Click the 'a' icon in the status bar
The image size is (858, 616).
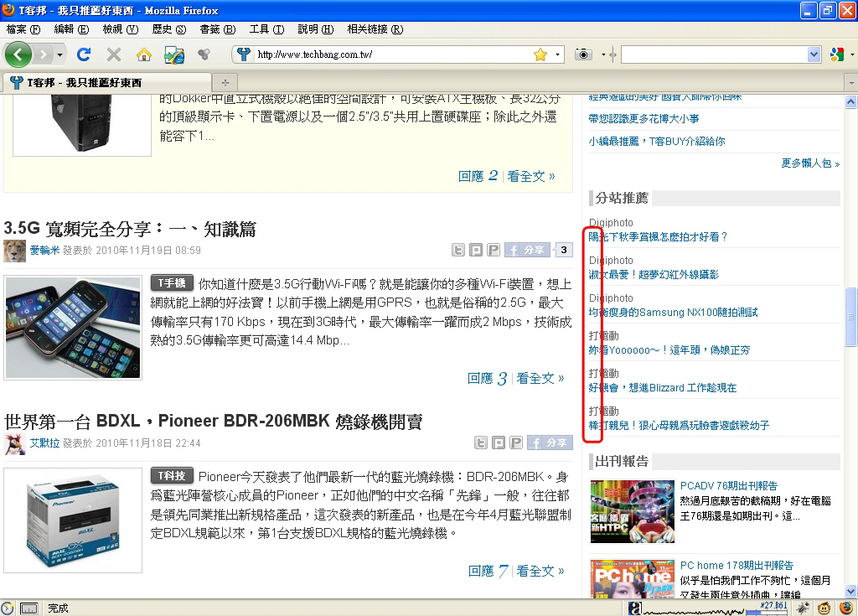pos(635,608)
